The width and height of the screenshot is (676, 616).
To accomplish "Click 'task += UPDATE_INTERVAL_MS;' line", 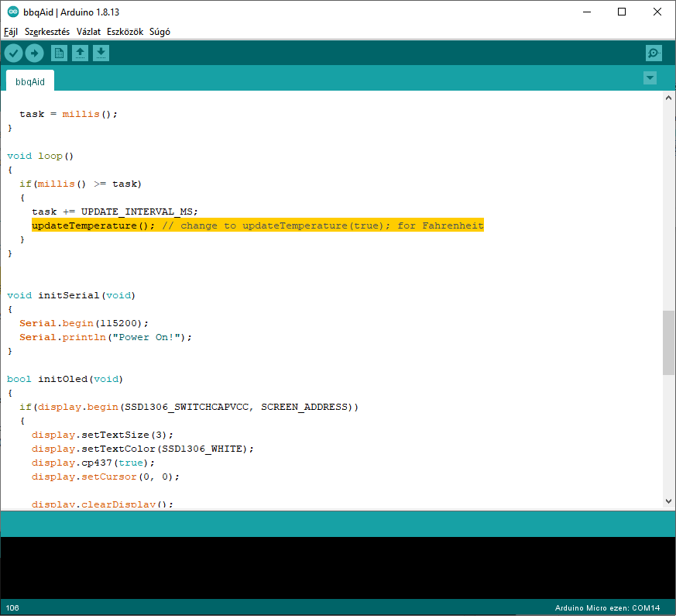I will click(115, 212).
